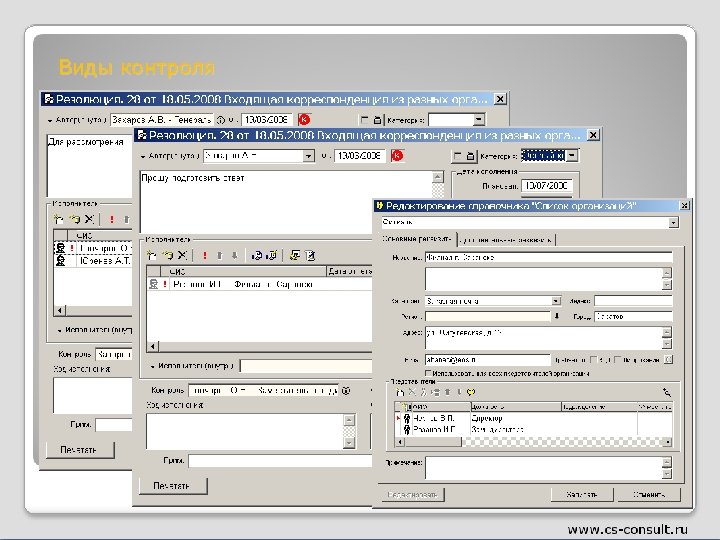
Task: Click 'Печатать' button in middle Resolution window
Action: click(x=171, y=486)
